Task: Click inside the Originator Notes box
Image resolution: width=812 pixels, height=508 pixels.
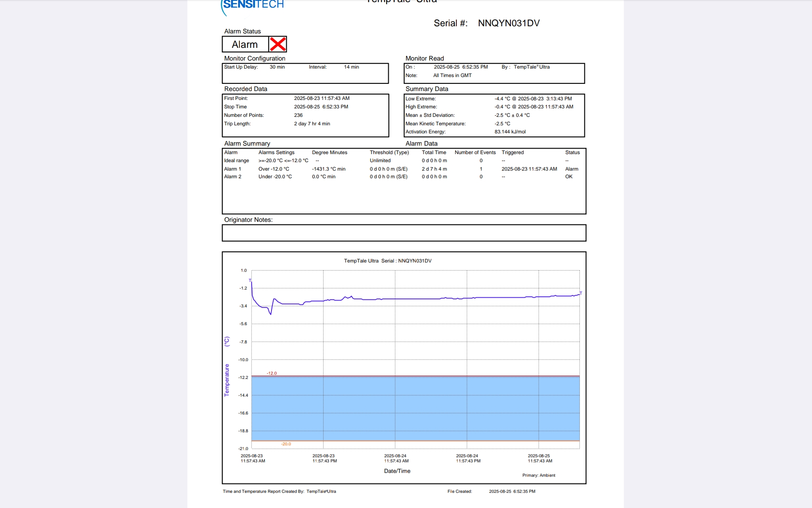Action: pos(404,233)
